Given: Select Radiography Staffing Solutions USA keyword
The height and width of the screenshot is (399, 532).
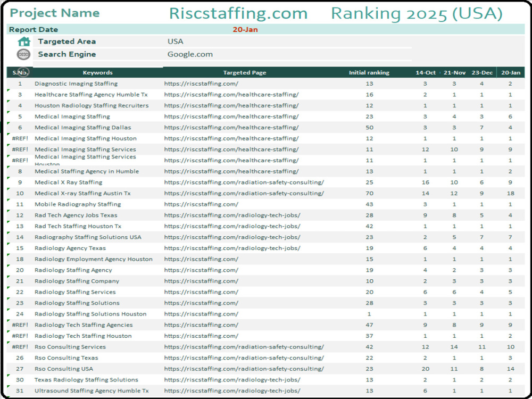Looking at the screenshot, I should [x=88, y=237].
